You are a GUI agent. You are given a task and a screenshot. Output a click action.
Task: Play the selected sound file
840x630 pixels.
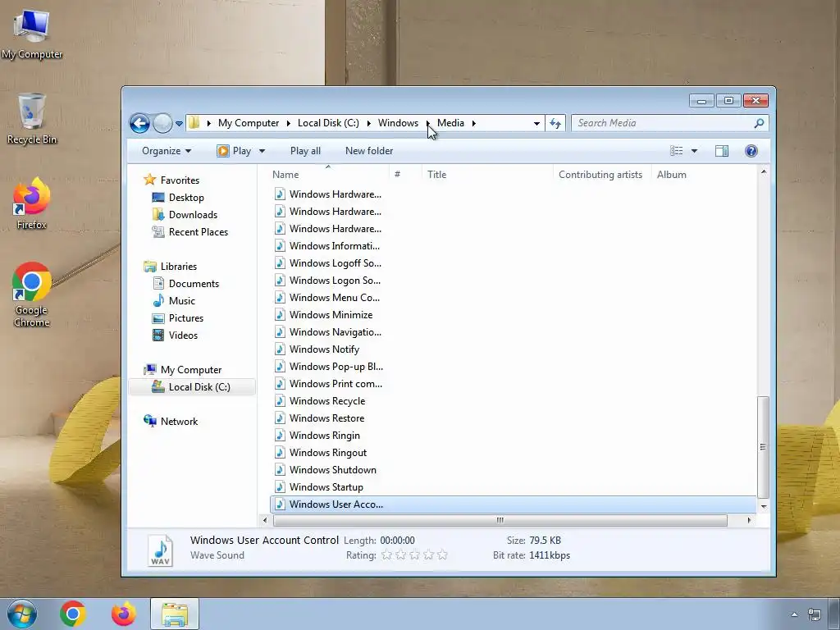tap(234, 151)
